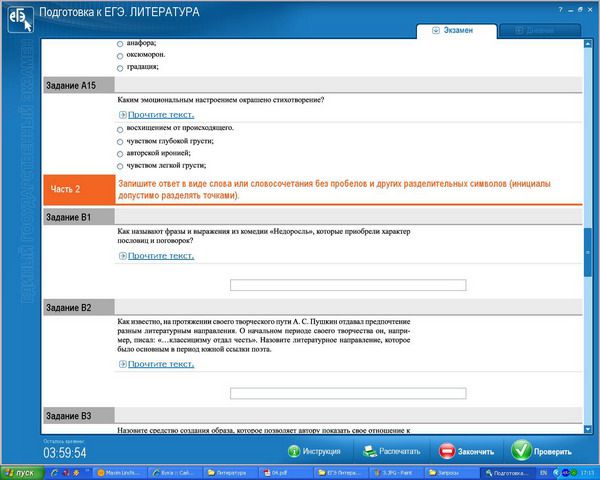This screenshot has width=600, height=480.
Task: Click the help question mark icon
Action: pyautogui.click(x=560, y=8)
